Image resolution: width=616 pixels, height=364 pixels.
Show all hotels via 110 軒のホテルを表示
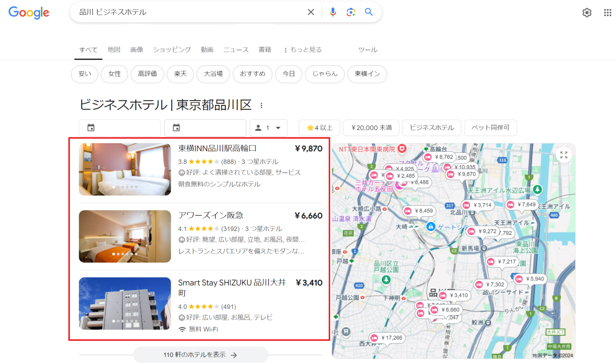point(201,355)
